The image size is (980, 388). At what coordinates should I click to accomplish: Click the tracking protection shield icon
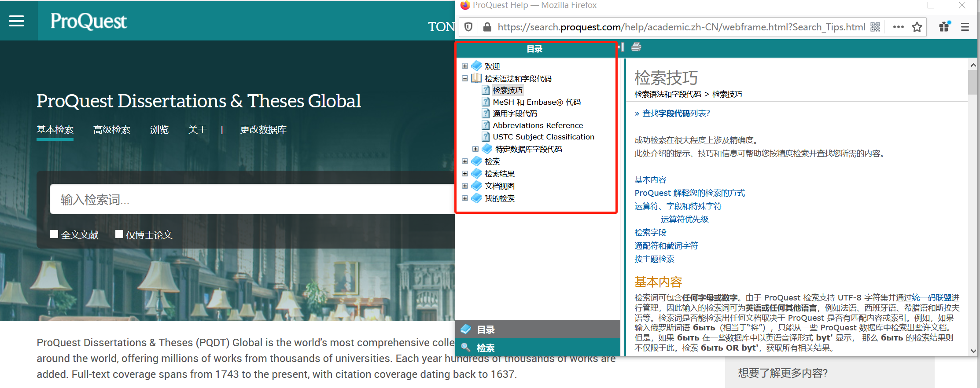click(x=468, y=27)
